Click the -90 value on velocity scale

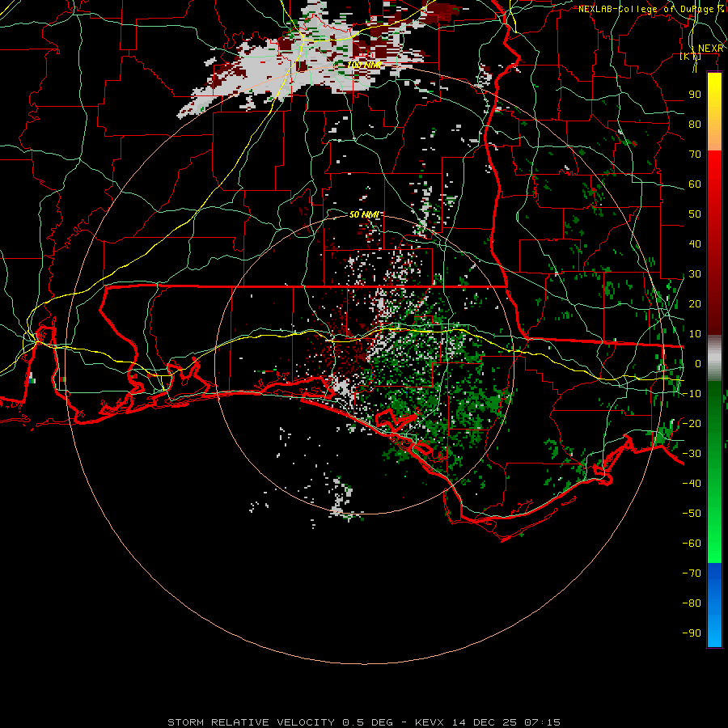[692, 633]
